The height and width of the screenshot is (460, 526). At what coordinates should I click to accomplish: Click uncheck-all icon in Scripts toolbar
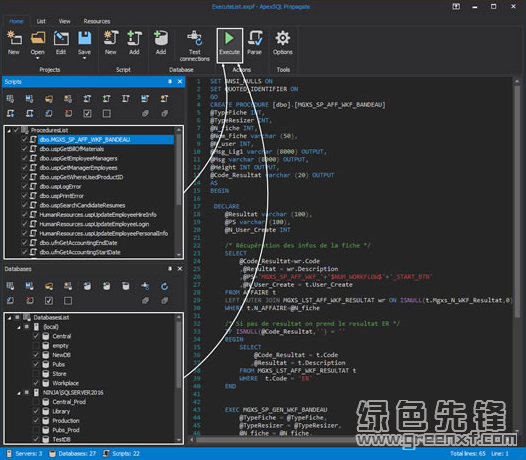click(x=107, y=113)
